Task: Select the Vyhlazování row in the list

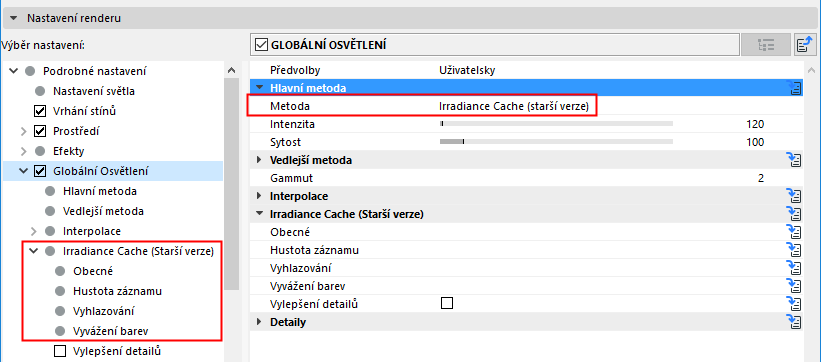Action: [526, 268]
